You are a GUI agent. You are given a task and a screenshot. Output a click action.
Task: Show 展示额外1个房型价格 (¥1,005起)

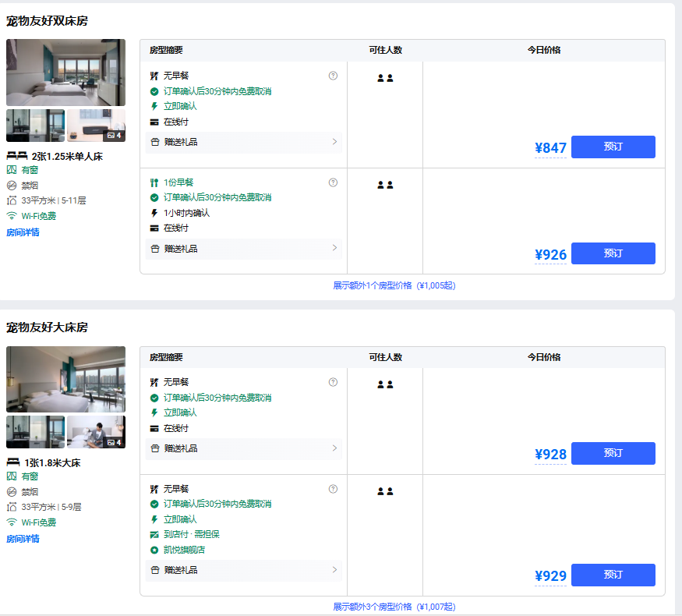click(394, 285)
